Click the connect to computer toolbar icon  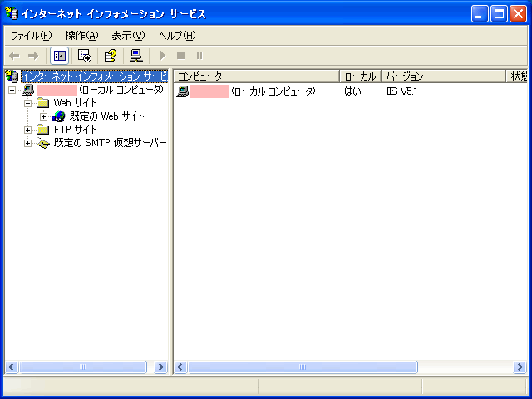tap(135, 56)
